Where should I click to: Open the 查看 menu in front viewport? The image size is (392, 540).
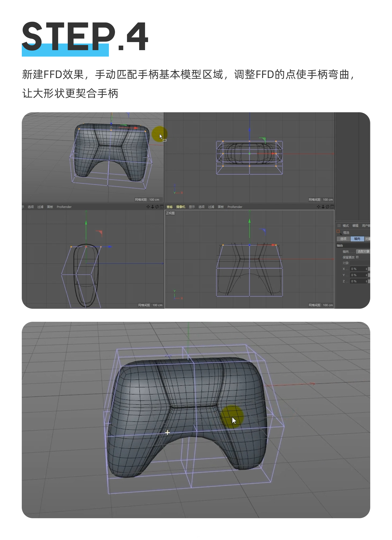pos(170,207)
